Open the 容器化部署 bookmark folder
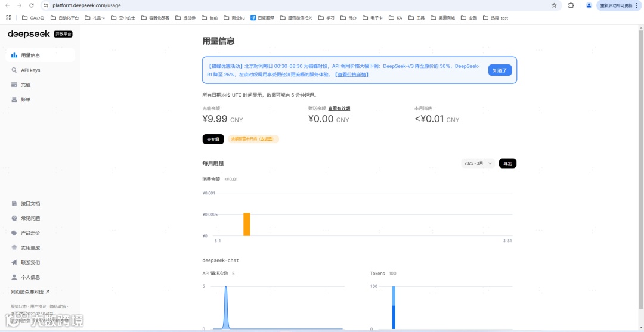 coord(155,18)
